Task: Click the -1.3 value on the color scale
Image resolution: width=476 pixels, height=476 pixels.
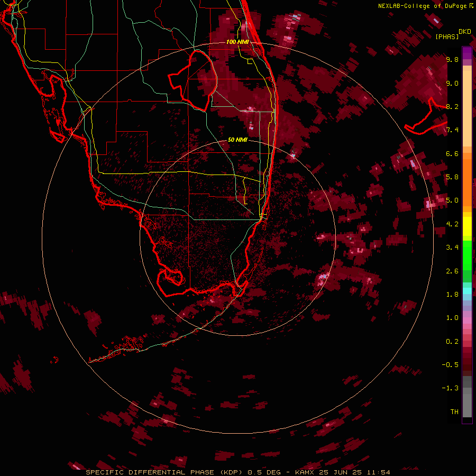Action: tap(450, 388)
